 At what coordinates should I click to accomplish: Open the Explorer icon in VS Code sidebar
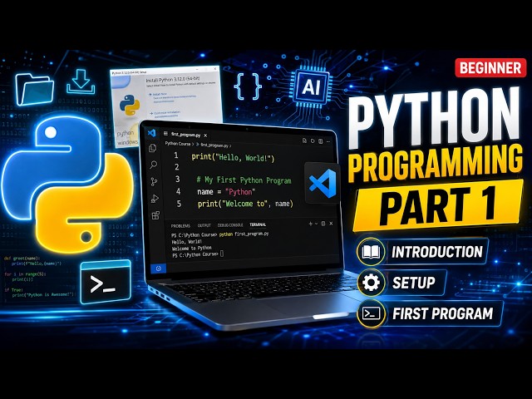coord(153,148)
